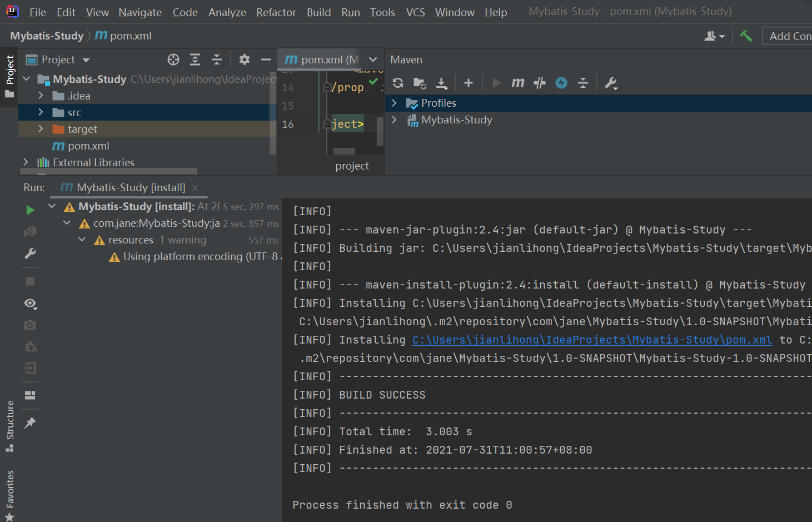
Task: Open the Build menu
Action: pos(318,12)
